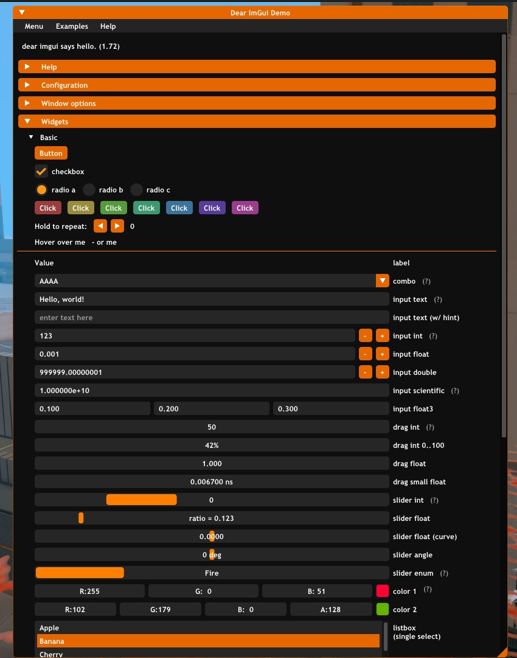The width and height of the screenshot is (517, 658).
Task: Click the (?) marker next to slider int
Action: tap(434, 500)
